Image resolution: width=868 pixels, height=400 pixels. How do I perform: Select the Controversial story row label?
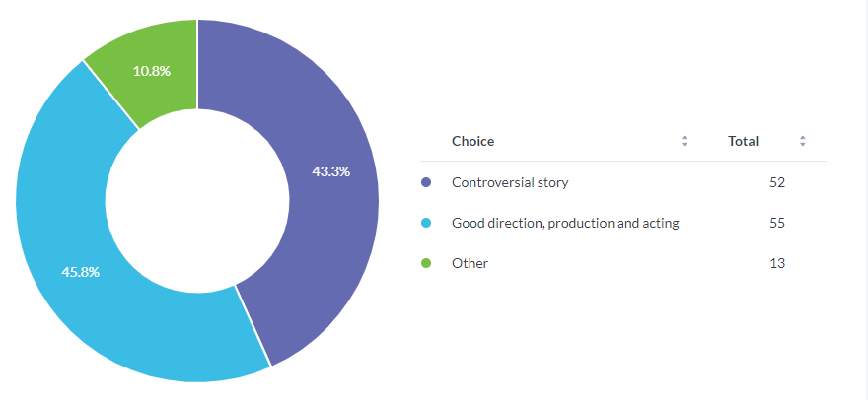click(510, 182)
